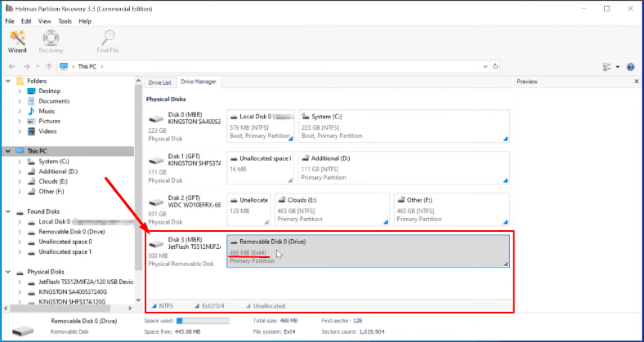Choose the System (C:) partition block
The height and width of the screenshot is (342, 644).
[405, 126]
